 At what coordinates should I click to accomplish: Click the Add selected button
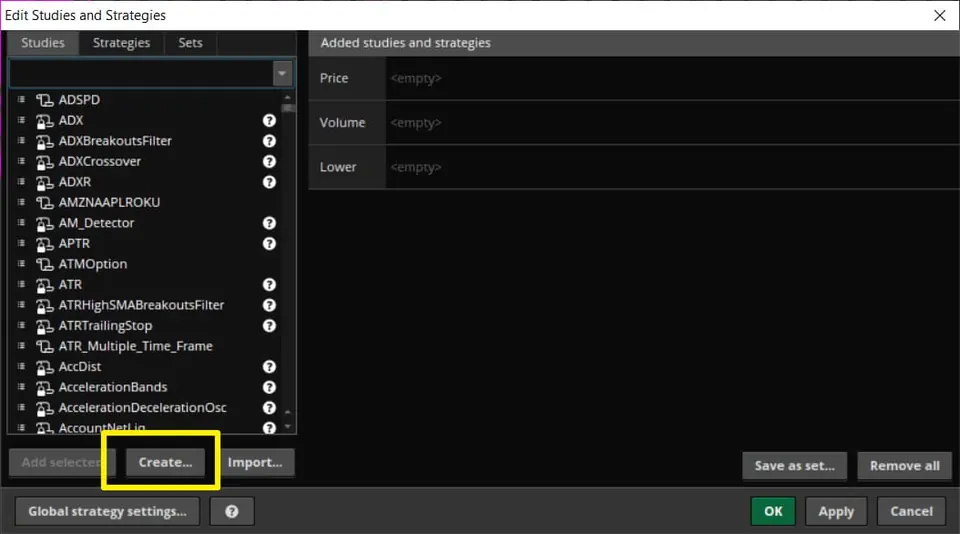61,462
